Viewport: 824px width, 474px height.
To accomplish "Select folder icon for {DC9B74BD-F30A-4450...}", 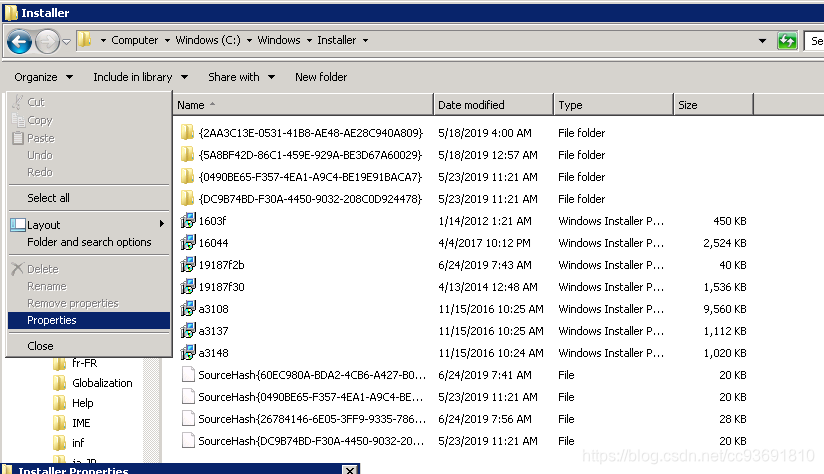I will [188, 199].
